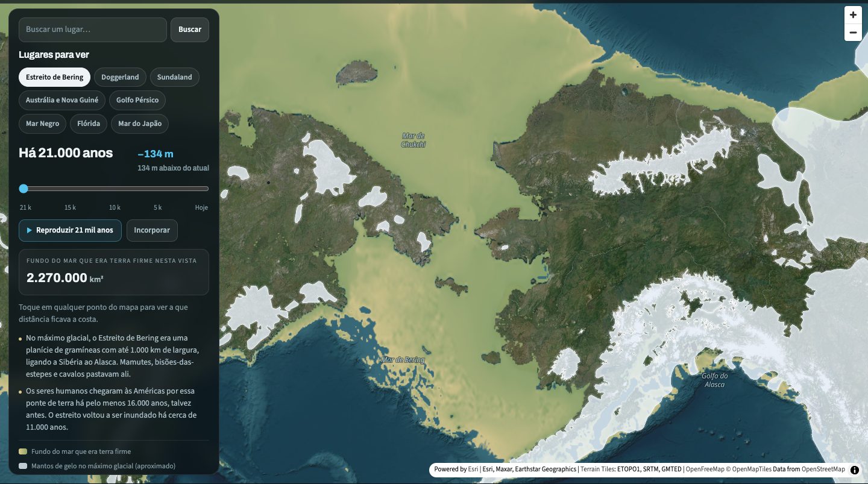Click the '2.270.000 km²' area value
868x484 pixels.
tap(66, 278)
